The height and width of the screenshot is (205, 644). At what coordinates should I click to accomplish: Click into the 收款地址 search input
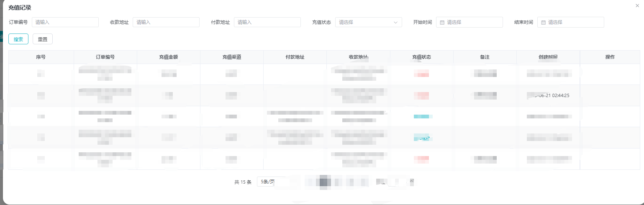click(166, 23)
